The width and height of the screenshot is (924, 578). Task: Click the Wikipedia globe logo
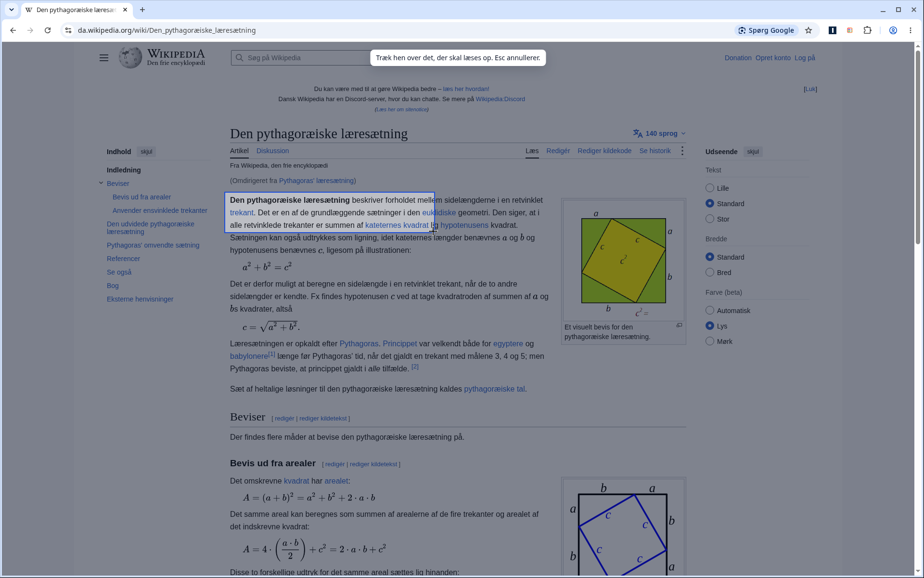pos(130,58)
